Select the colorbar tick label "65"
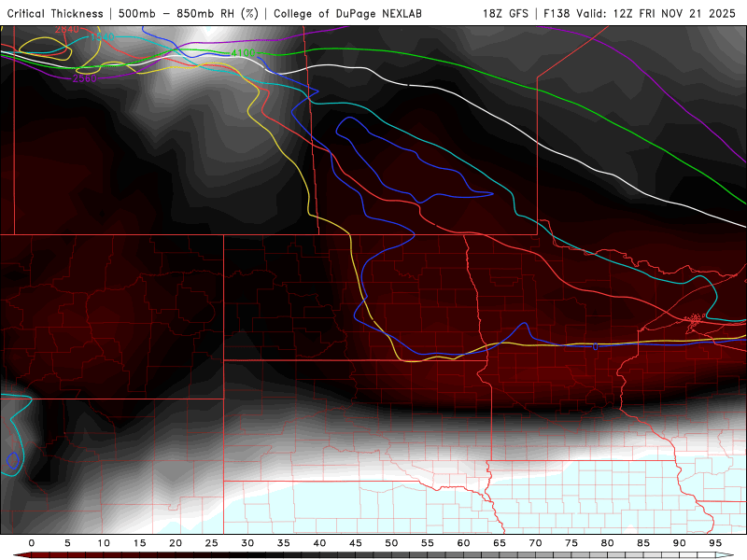 pos(500,543)
